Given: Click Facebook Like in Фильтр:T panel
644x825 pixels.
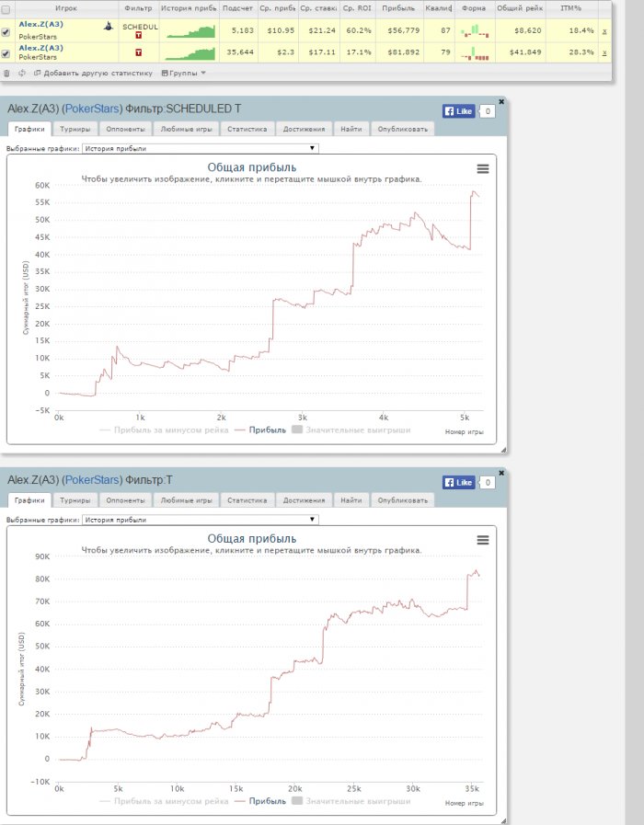Looking at the screenshot, I should coord(459,482).
